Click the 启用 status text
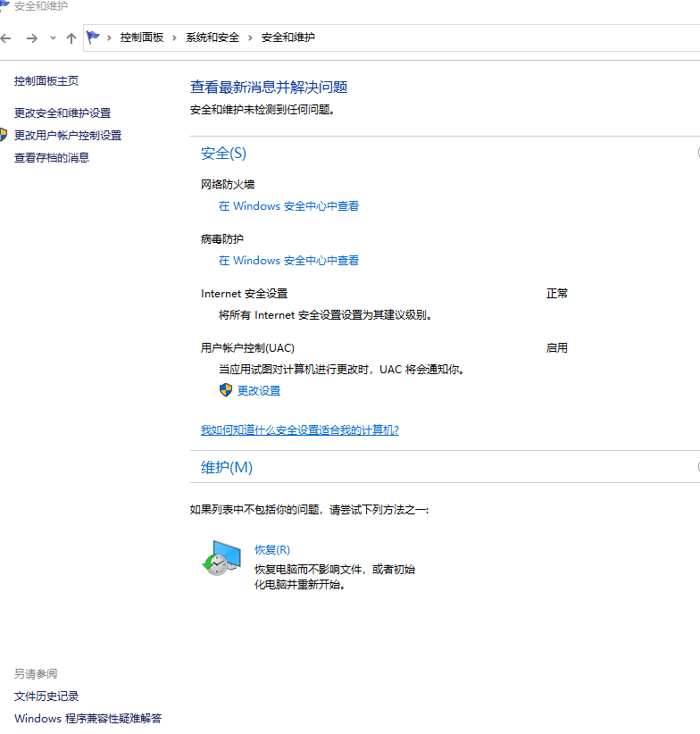This screenshot has height=734, width=700. pyautogui.click(x=557, y=348)
